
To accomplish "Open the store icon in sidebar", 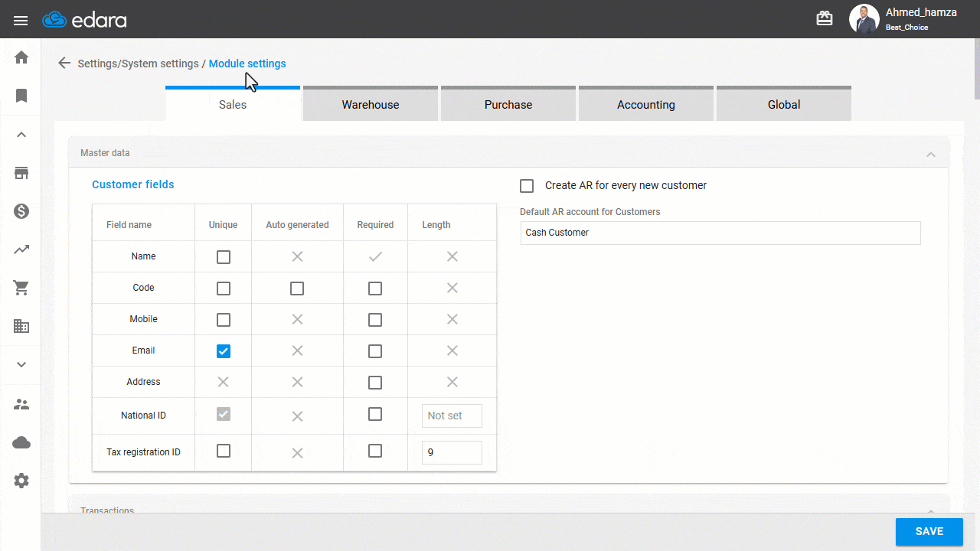I will pyautogui.click(x=21, y=173).
